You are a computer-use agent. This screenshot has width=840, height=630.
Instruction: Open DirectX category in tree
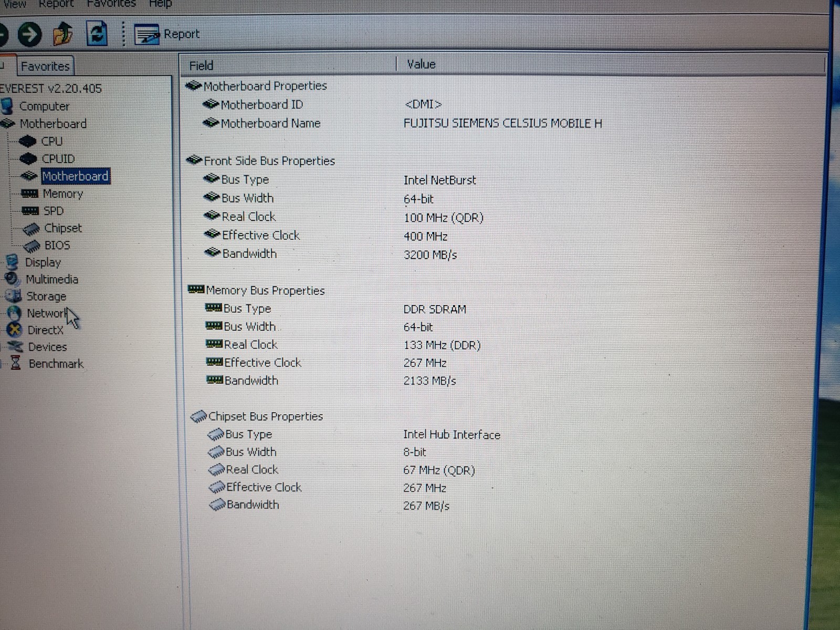[x=45, y=330]
